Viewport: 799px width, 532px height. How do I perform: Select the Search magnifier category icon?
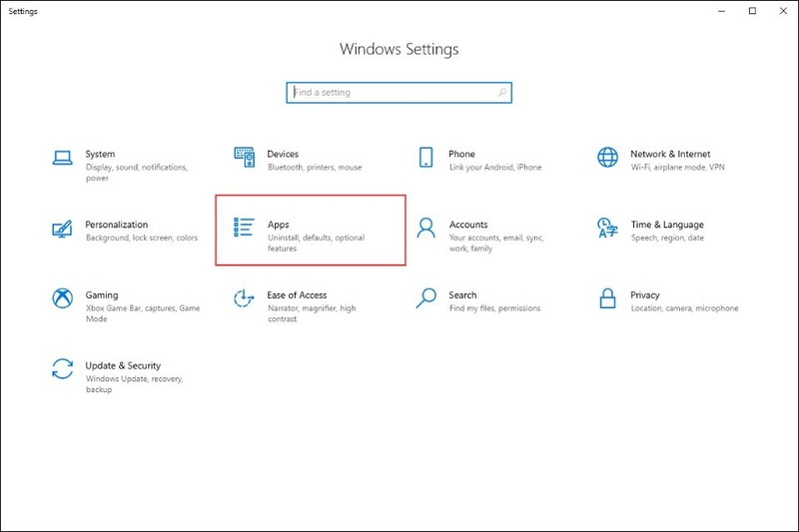click(426, 298)
